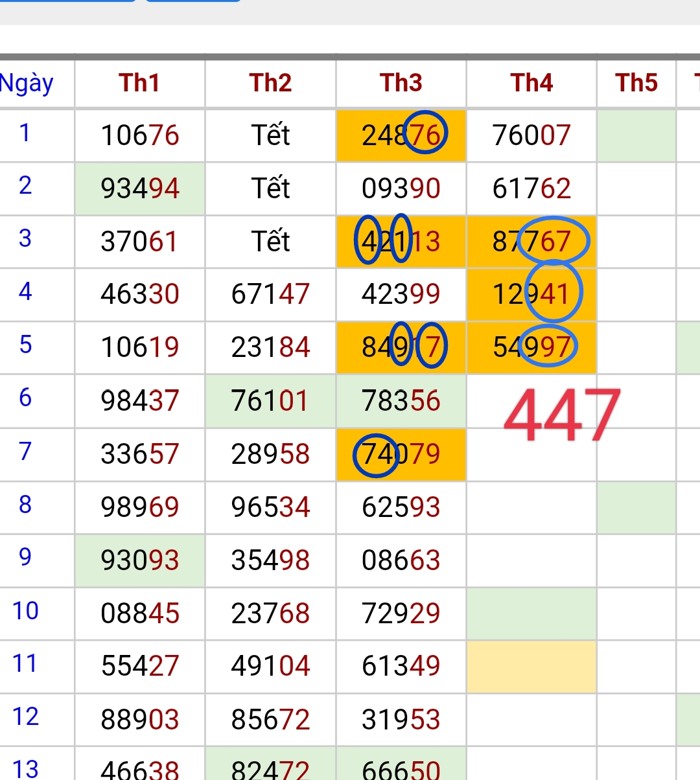Click the green cell 93093
The height and width of the screenshot is (780, 700).
(x=140, y=561)
